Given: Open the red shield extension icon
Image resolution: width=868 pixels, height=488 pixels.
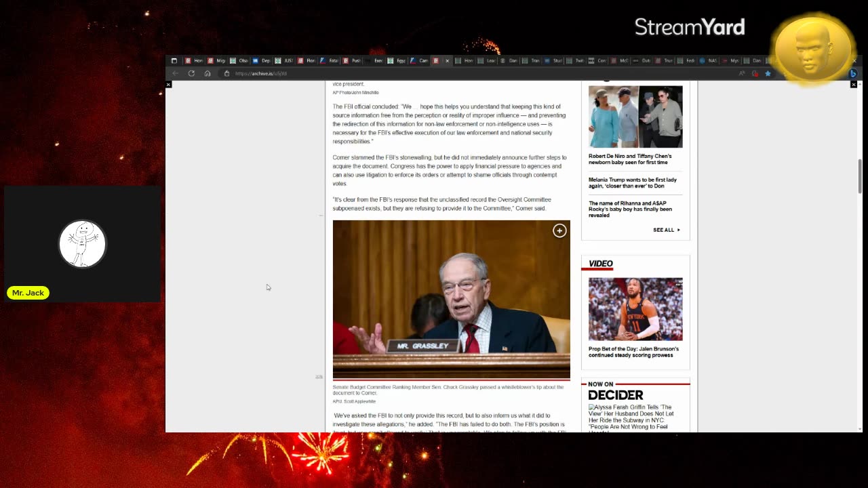Looking at the screenshot, I should (x=755, y=73).
